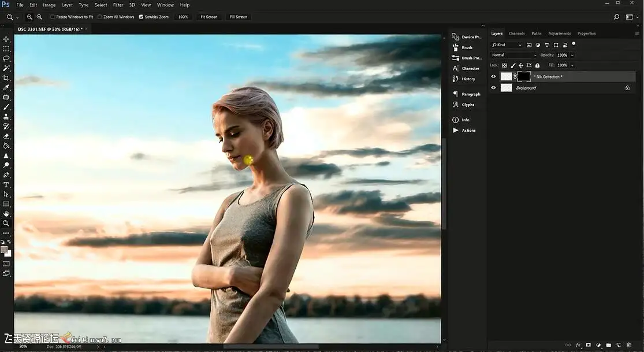The width and height of the screenshot is (644, 352).
Task: Enable Resize Windows to Fit checkbox
Action: (53, 17)
